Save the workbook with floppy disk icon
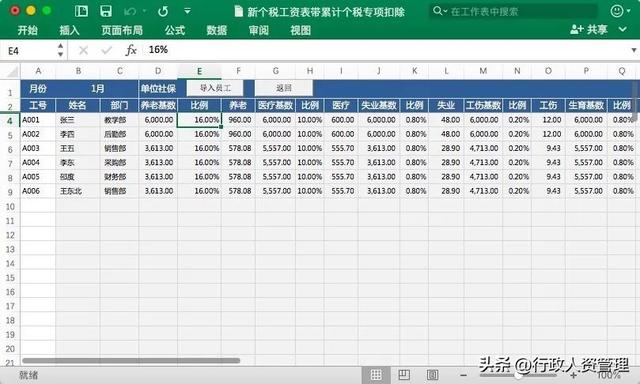Screen dimensions: 640x384 click(106, 11)
